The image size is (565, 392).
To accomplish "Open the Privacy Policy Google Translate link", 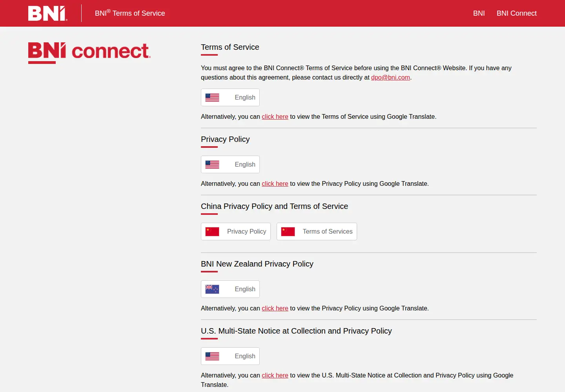I will 275,184.
